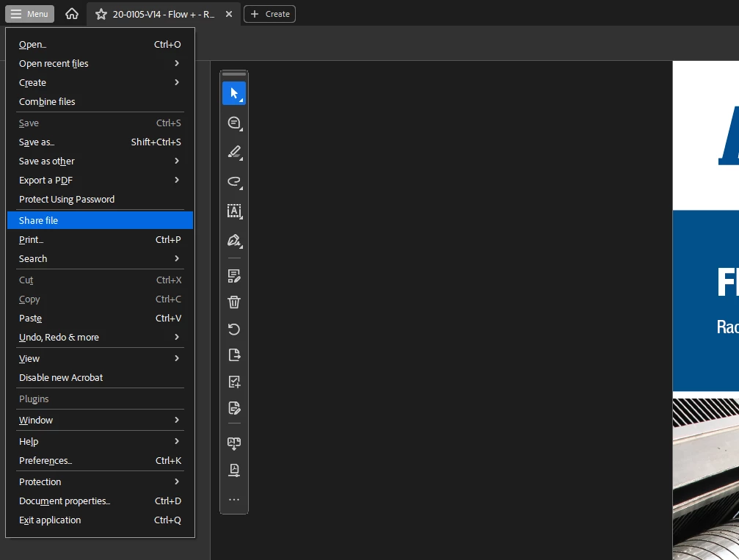739x560 pixels.
Task: Expand the Help submenu
Action: click(x=100, y=441)
